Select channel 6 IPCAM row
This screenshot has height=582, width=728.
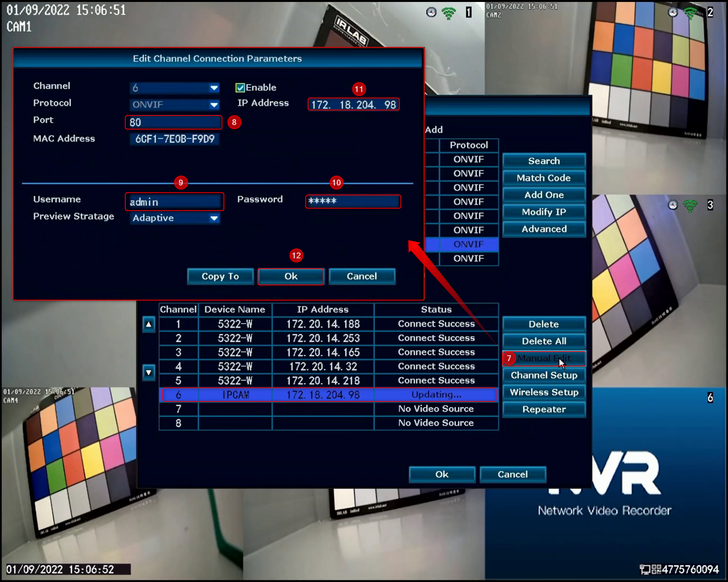[329, 395]
